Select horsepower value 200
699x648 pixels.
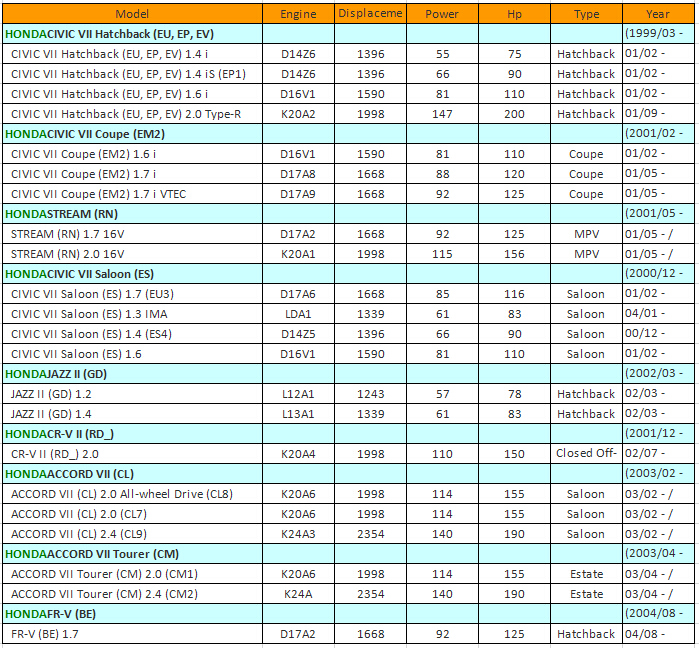click(514, 114)
